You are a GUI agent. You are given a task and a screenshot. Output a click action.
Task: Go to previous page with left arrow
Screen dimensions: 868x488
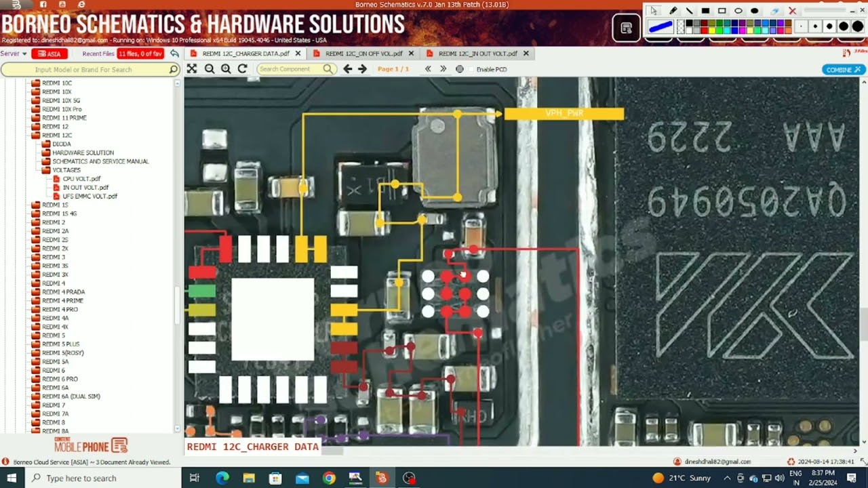[348, 69]
